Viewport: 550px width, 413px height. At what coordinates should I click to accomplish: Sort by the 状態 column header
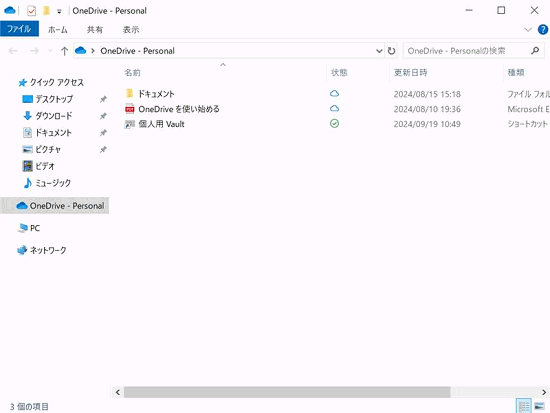coord(339,73)
